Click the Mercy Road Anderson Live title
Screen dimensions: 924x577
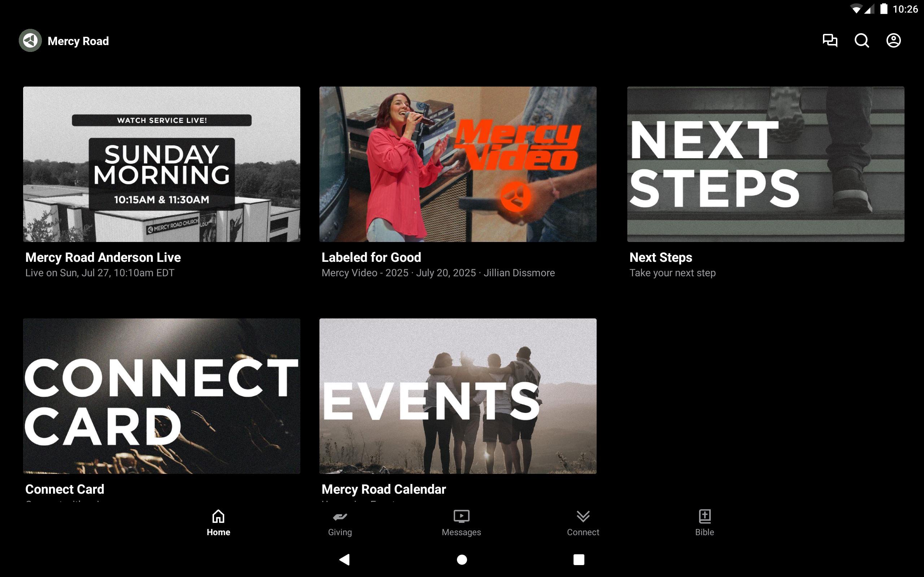[x=103, y=257]
